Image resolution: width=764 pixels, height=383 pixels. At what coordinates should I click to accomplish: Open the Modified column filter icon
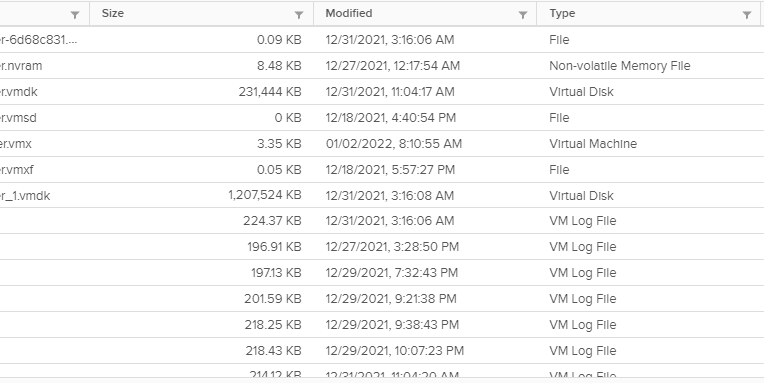click(522, 15)
